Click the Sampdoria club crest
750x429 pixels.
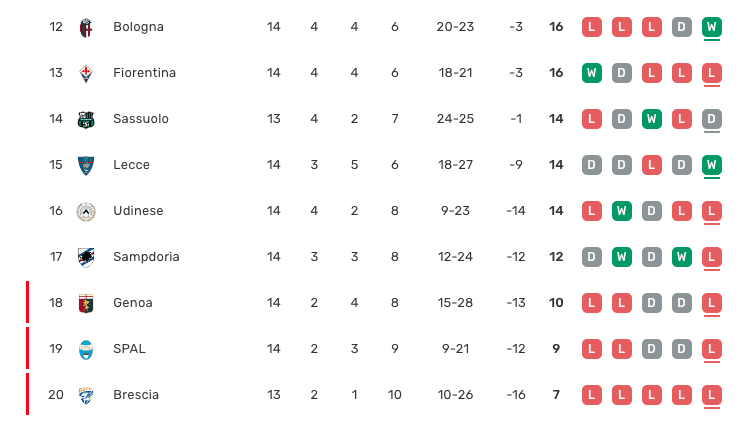click(x=85, y=257)
